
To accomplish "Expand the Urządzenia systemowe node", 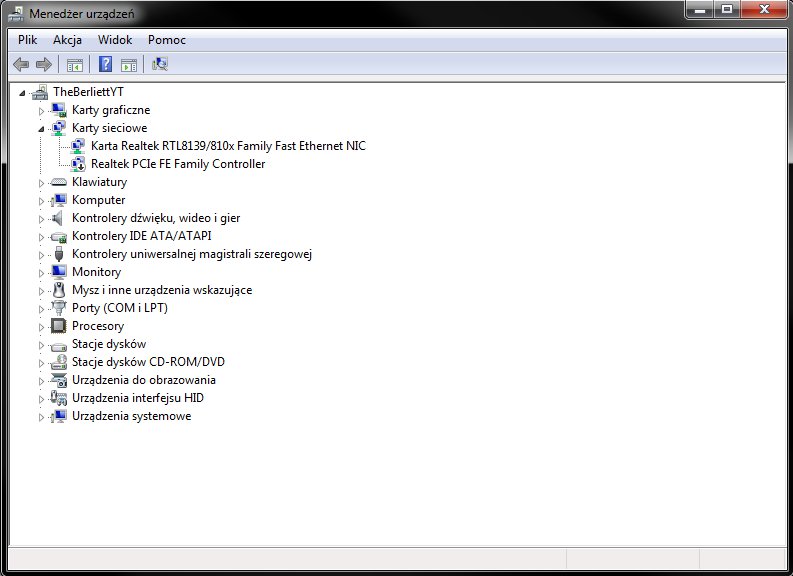I will coord(41,417).
